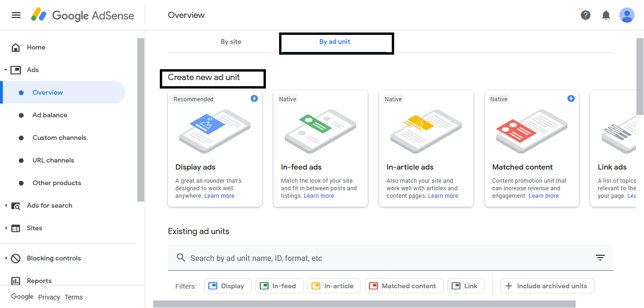Select Ad balance in the sidebar
The height and width of the screenshot is (308, 644).
pos(50,115)
